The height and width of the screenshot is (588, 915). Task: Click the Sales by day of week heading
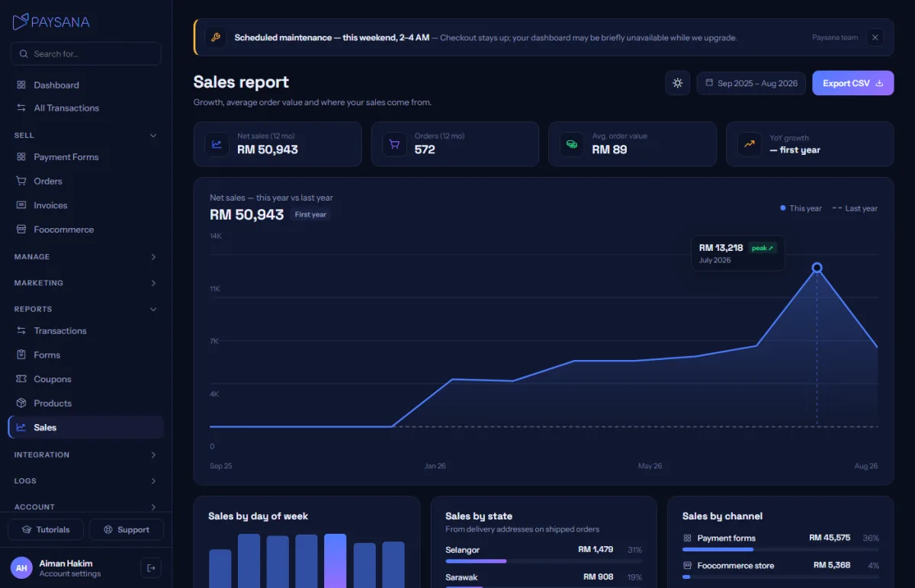point(258,516)
